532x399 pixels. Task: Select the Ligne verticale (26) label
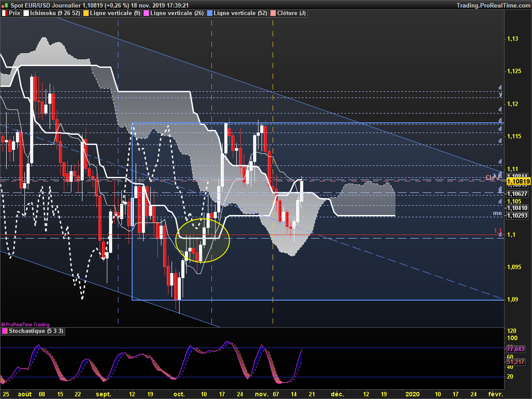pyautogui.click(x=177, y=13)
